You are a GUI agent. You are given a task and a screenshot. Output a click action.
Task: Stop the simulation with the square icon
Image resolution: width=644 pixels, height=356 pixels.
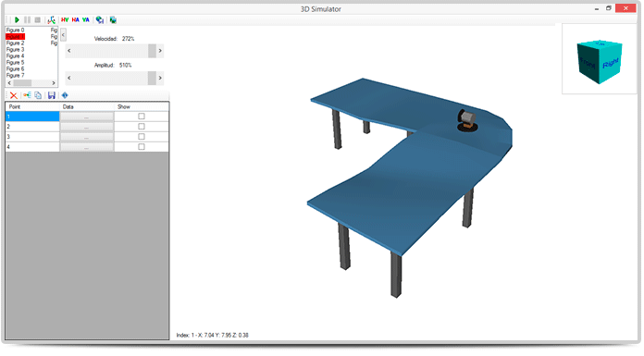(x=37, y=19)
